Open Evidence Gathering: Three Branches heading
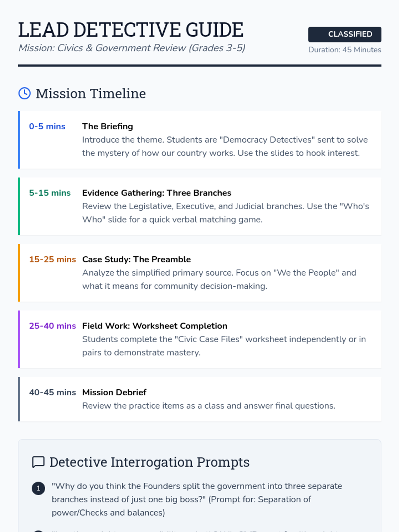 click(x=157, y=193)
